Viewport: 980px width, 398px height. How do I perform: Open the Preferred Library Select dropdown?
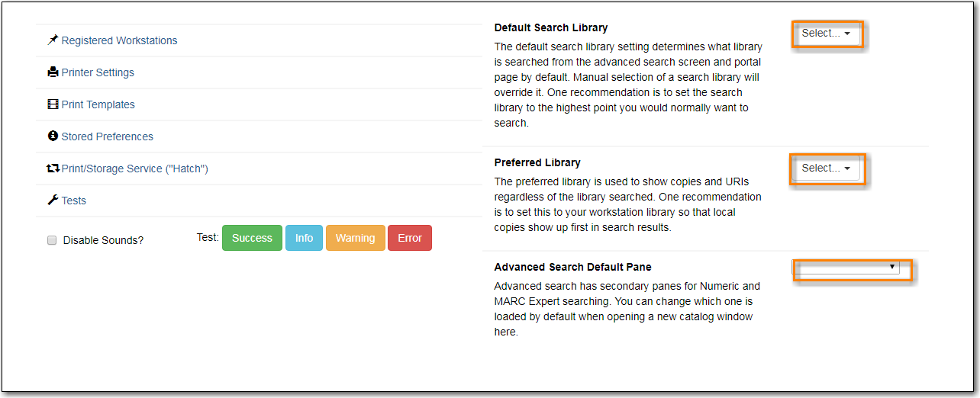click(827, 169)
